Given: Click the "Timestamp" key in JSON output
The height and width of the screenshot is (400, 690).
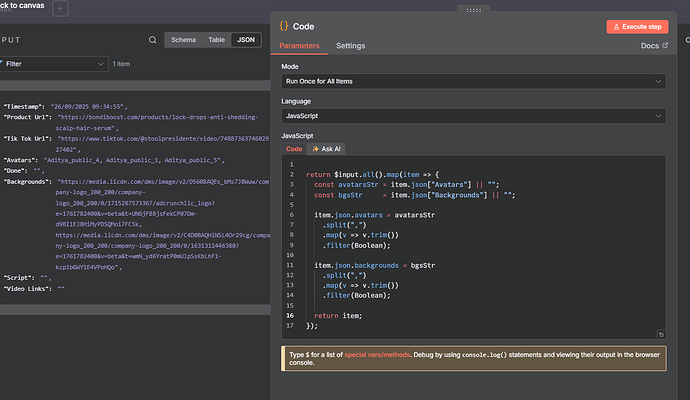Looking at the screenshot, I should pos(24,106).
